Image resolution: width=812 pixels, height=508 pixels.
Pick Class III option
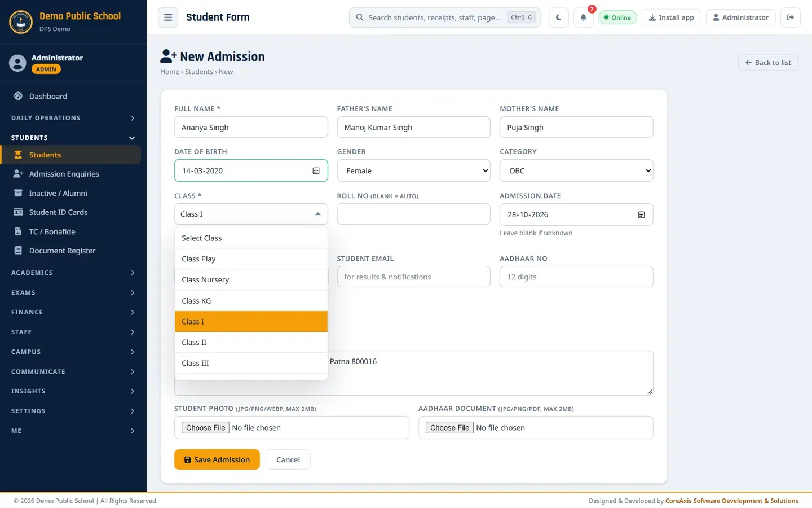click(251, 363)
